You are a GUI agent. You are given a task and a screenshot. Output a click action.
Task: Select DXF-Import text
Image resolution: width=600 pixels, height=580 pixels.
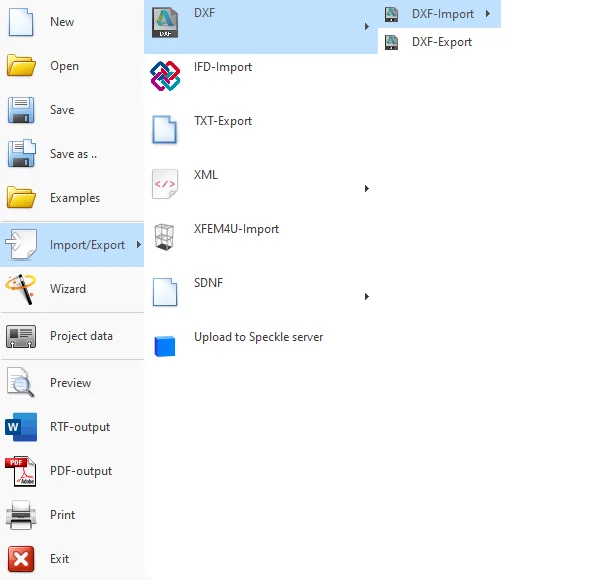tap(442, 14)
